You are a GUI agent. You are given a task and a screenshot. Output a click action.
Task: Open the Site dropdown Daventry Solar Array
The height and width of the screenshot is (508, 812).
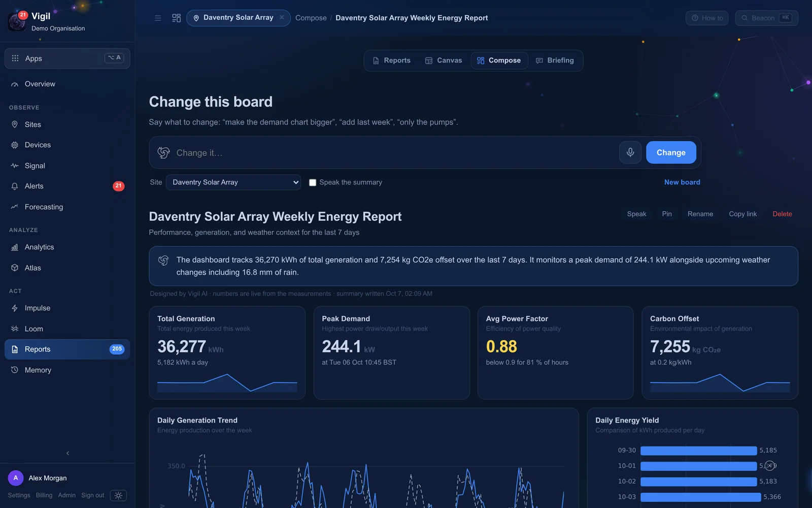tap(233, 182)
